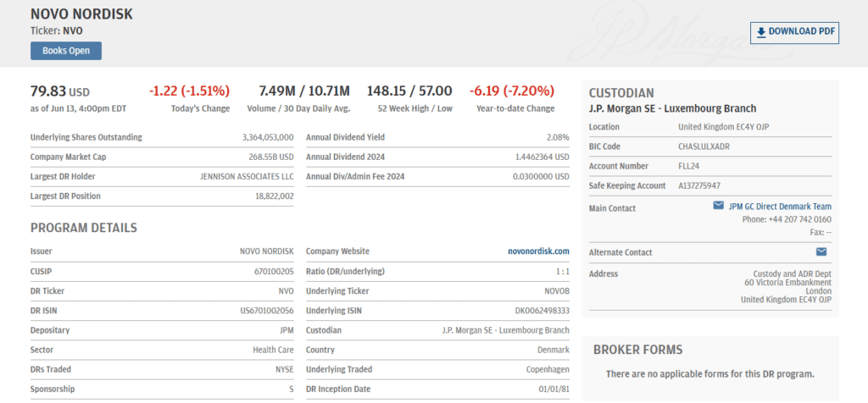Click the download arrow icon
The width and height of the screenshot is (868, 403).
click(761, 32)
